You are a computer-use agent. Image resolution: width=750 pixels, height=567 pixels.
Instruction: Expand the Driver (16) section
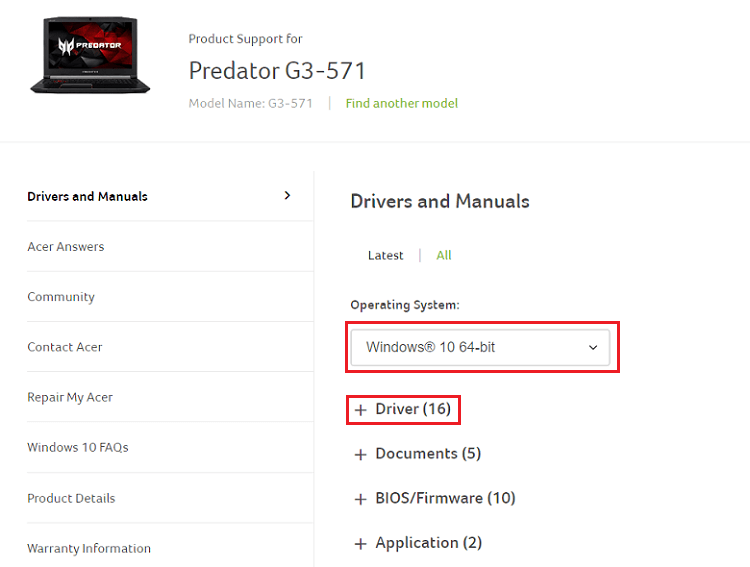pyautogui.click(x=403, y=409)
